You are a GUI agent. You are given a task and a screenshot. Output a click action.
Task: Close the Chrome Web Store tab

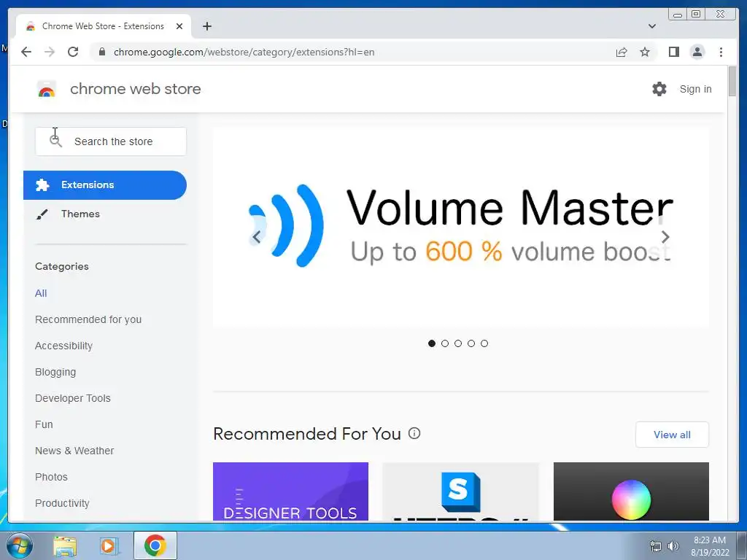(179, 26)
